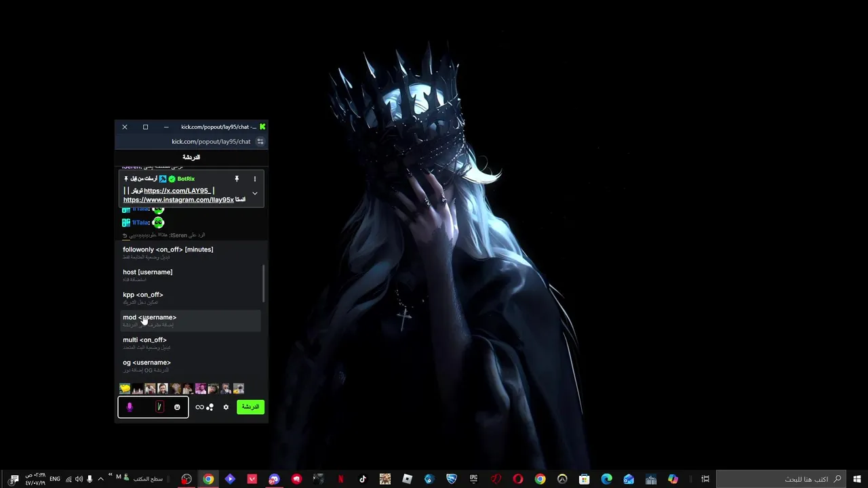The height and width of the screenshot is (488, 868).
Task: Switch the ENG input language indicator
Action: (55, 479)
